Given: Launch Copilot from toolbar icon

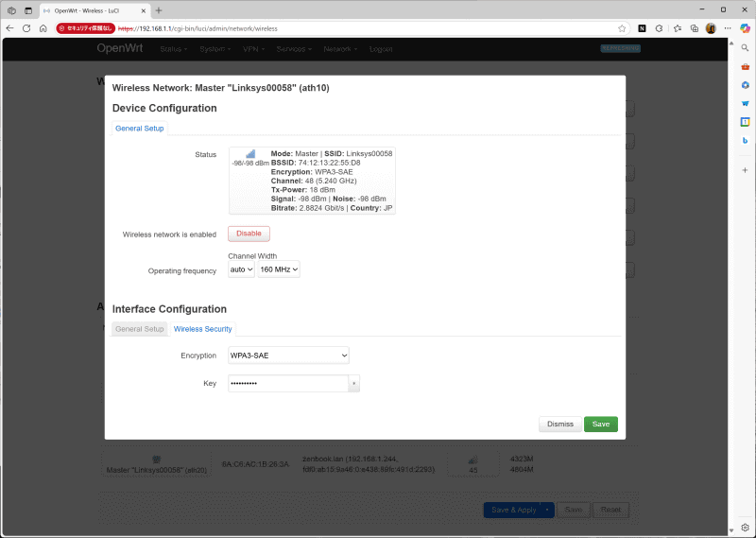Looking at the screenshot, I should 745,28.
